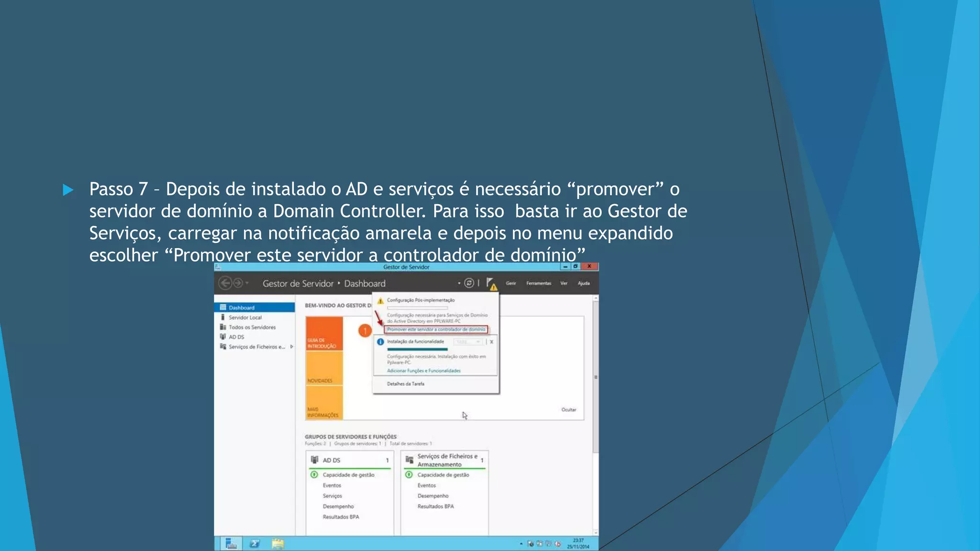Click the Ocultar link in welcome panel
This screenshot has height=551, width=980.
coord(568,410)
